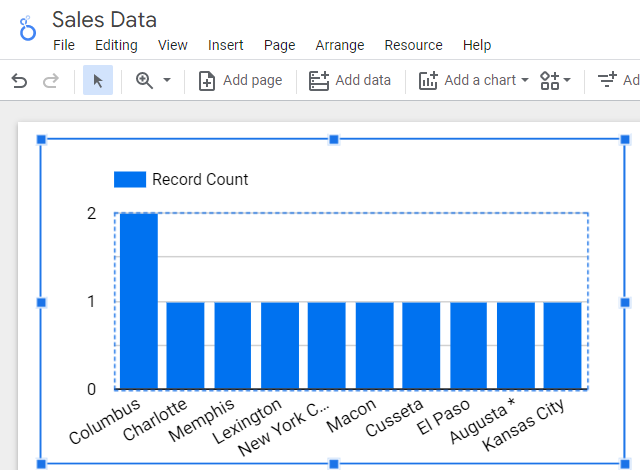Open the Editing menu

coord(116,45)
